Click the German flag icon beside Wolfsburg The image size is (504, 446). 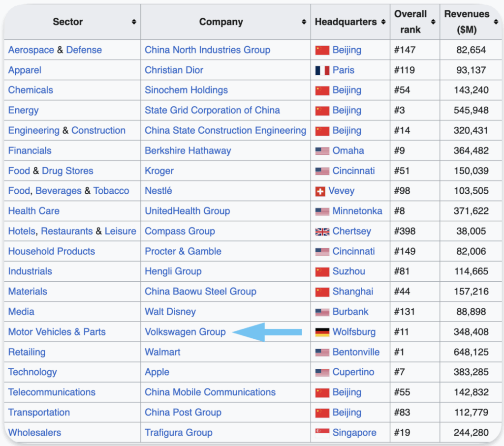coord(322,332)
